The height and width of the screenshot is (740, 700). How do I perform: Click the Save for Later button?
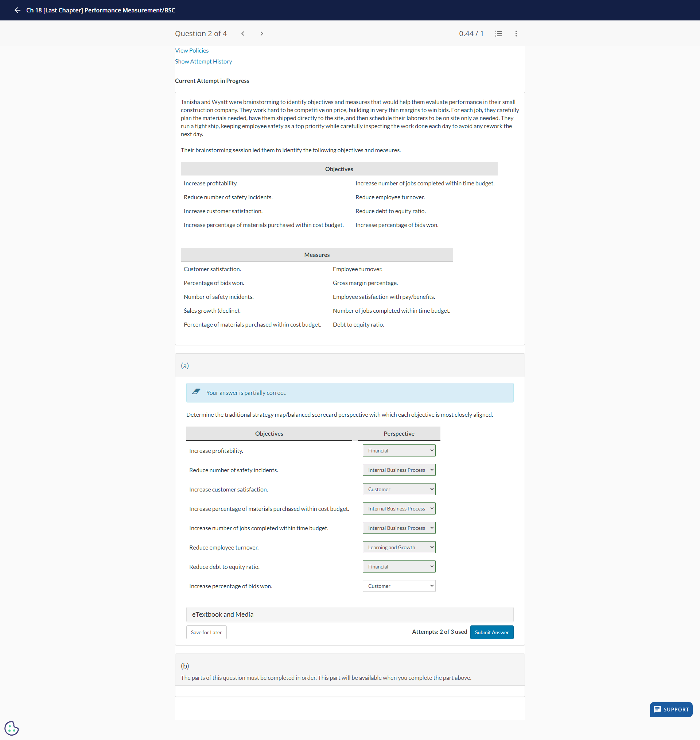click(x=206, y=632)
